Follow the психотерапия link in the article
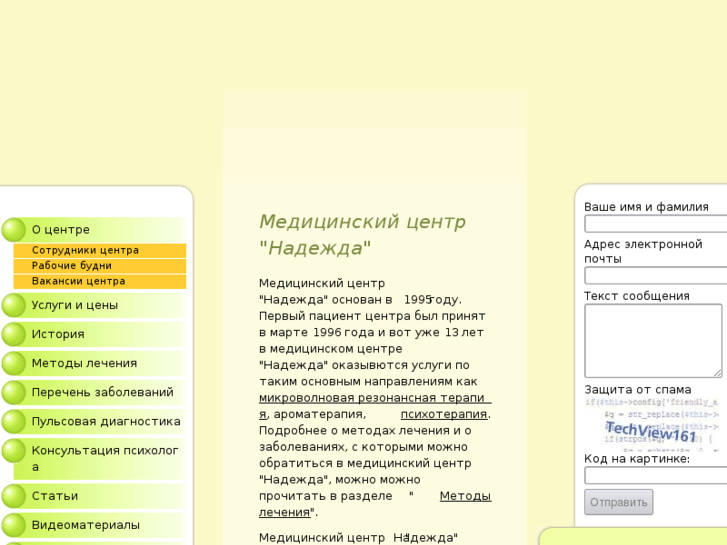This screenshot has height=545, width=727. (443, 414)
